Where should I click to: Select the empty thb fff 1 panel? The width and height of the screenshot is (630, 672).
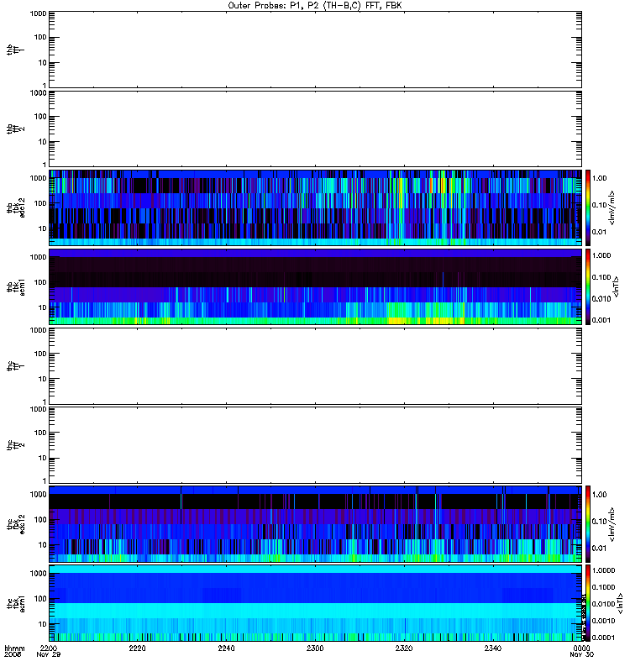point(316,50)
